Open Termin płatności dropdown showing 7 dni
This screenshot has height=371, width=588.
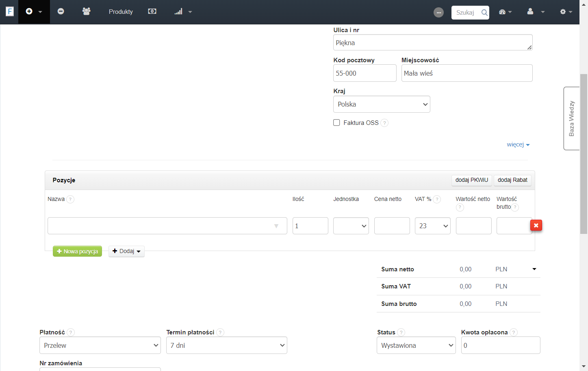[x=227, y=345]
